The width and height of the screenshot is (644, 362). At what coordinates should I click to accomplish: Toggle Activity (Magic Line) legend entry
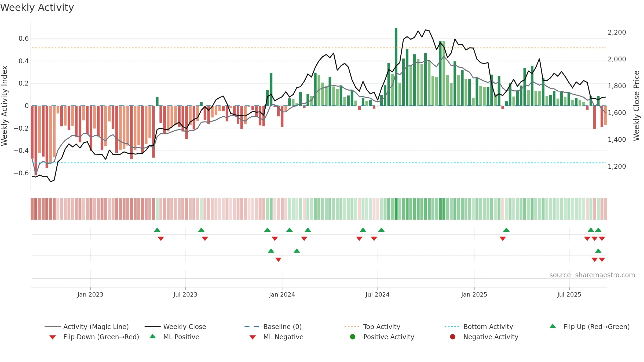[x=87, y=327]
